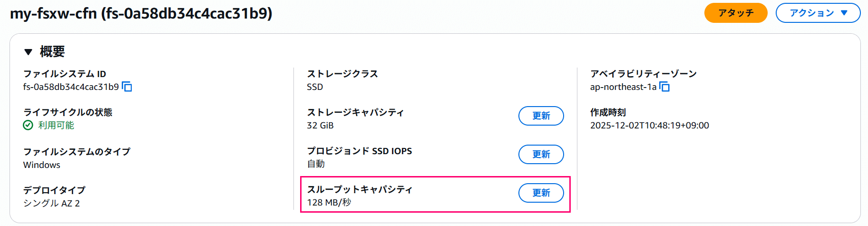Click the 128 MB/秒 throughput value

pyautogui.click(x=329, y=203)
